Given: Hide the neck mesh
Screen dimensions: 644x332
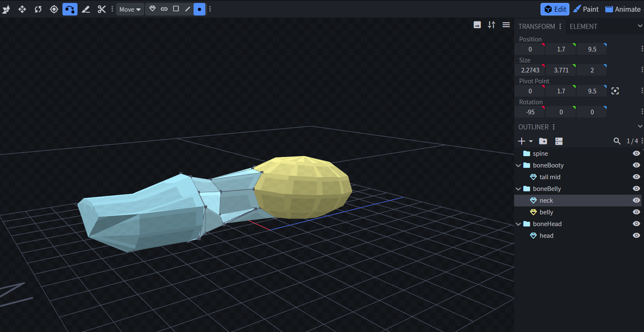Looking at the screenshot, I should [x=636, y=201].
